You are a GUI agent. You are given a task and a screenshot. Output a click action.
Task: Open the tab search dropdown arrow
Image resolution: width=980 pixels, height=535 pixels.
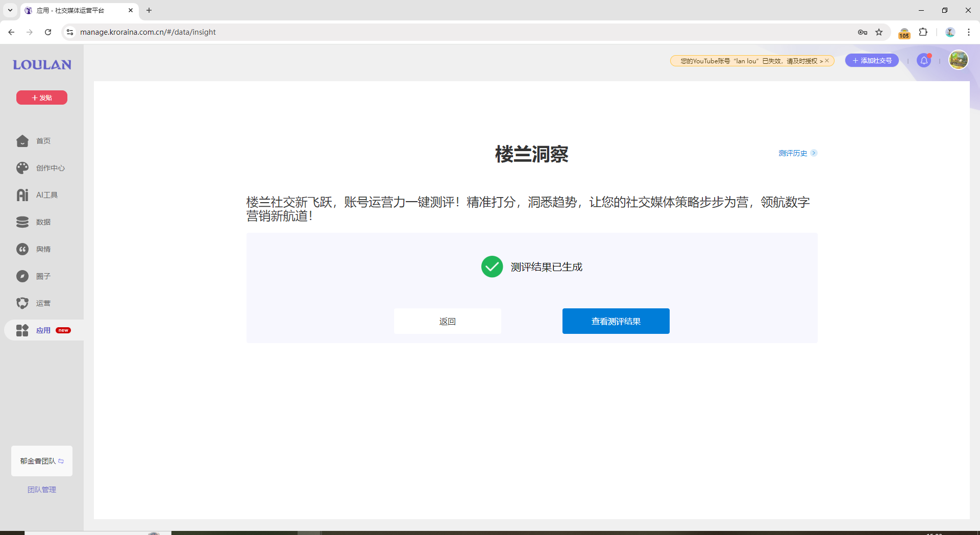[10, 10]
